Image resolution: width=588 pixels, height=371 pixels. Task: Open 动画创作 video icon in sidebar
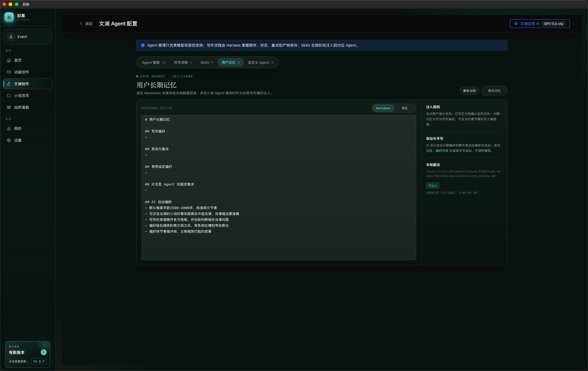(x=9, y=72)
